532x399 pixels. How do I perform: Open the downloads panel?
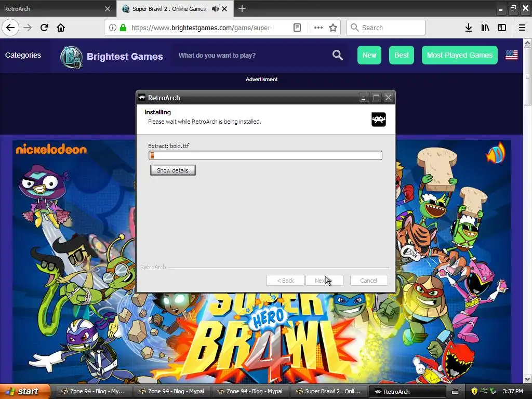[x=469, y=28]
